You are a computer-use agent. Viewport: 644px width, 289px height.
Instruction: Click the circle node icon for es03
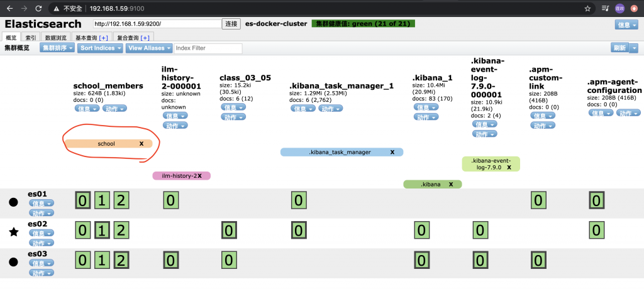pyautogui.click(x=14, y=262)
